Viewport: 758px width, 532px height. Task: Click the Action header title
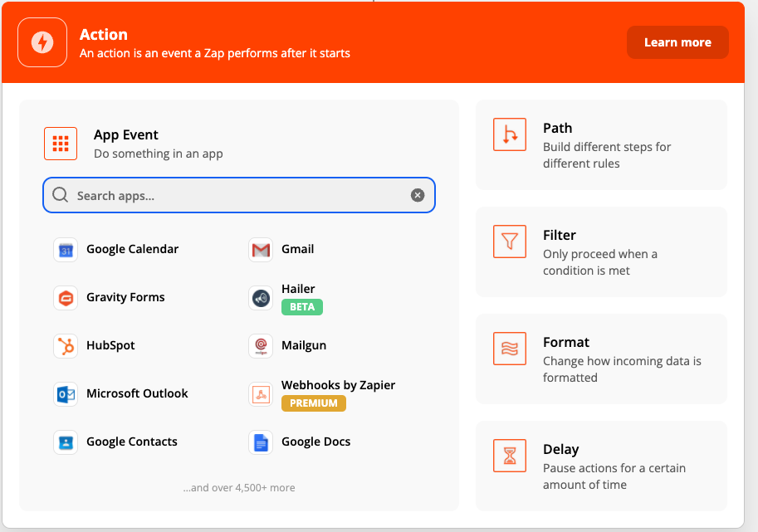point(104,35)
